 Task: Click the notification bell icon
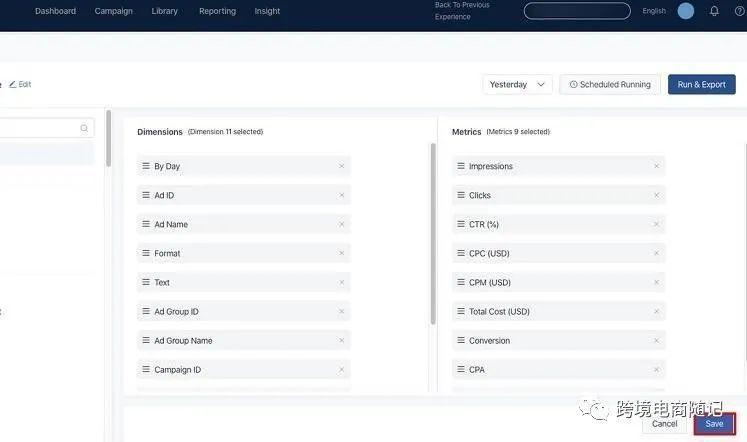[714, 11]
